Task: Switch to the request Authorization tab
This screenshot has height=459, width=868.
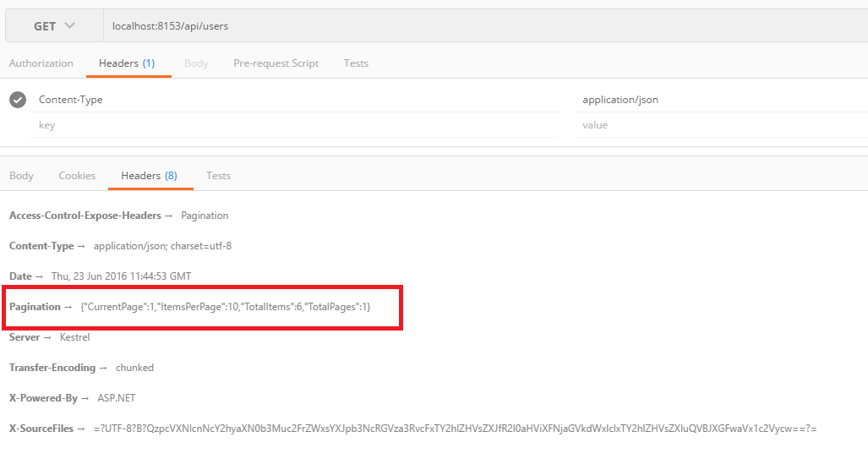Action: [x=41, y=63]
